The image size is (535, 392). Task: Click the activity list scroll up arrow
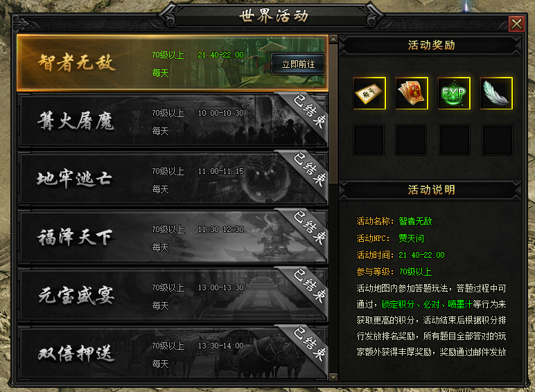(x=333, y=39)
